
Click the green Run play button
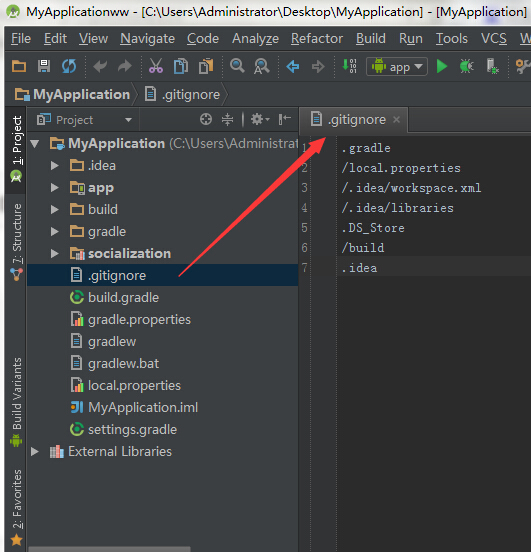(442, 66)
